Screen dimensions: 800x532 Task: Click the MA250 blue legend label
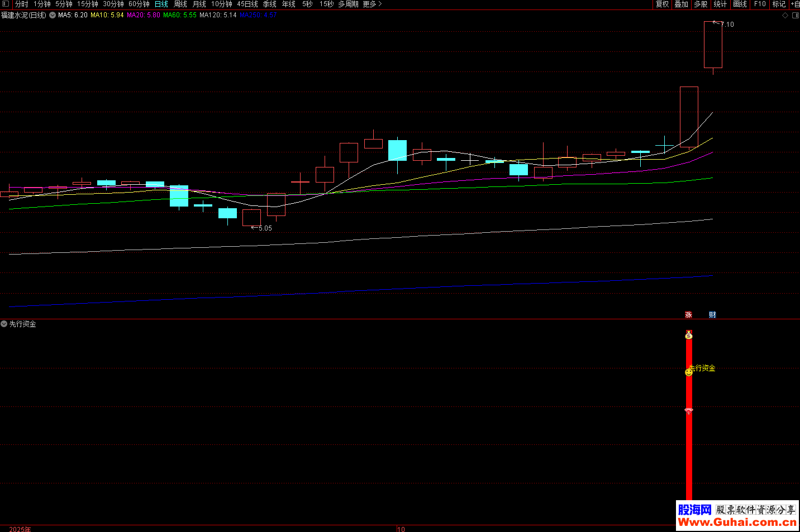[x=258, y=15]
